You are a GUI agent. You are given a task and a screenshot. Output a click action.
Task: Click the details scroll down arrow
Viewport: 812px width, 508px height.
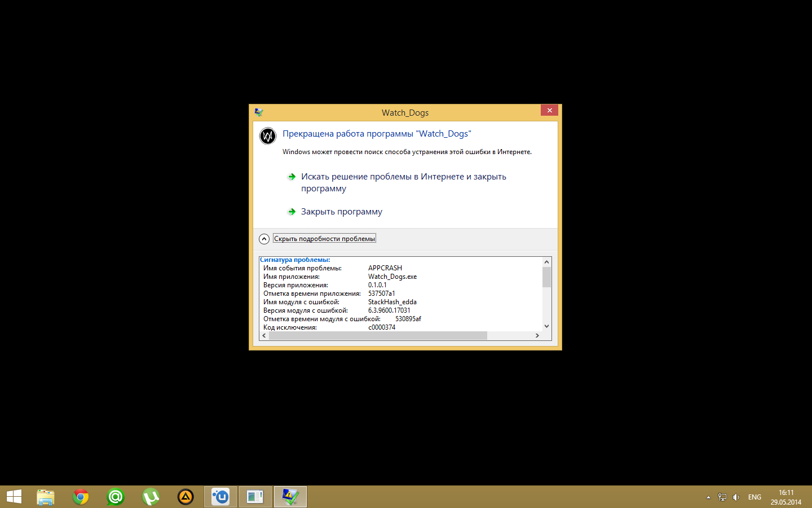pos(546,326)
